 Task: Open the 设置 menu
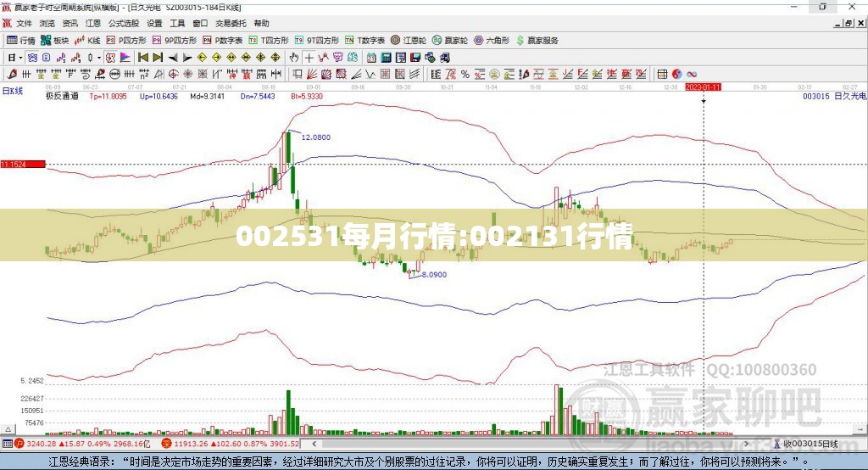[154, 23]
